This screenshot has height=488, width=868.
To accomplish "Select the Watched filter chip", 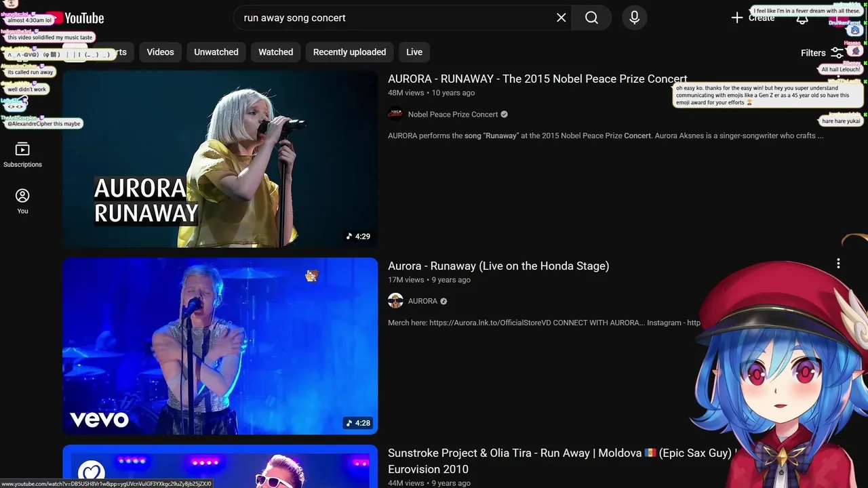I will click(x=276, y=52).
